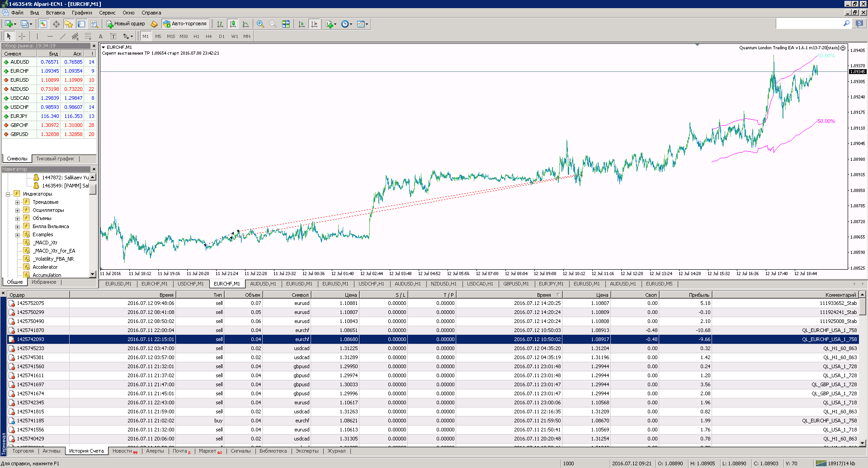Click the tile windows icon

tap(286, 24)
